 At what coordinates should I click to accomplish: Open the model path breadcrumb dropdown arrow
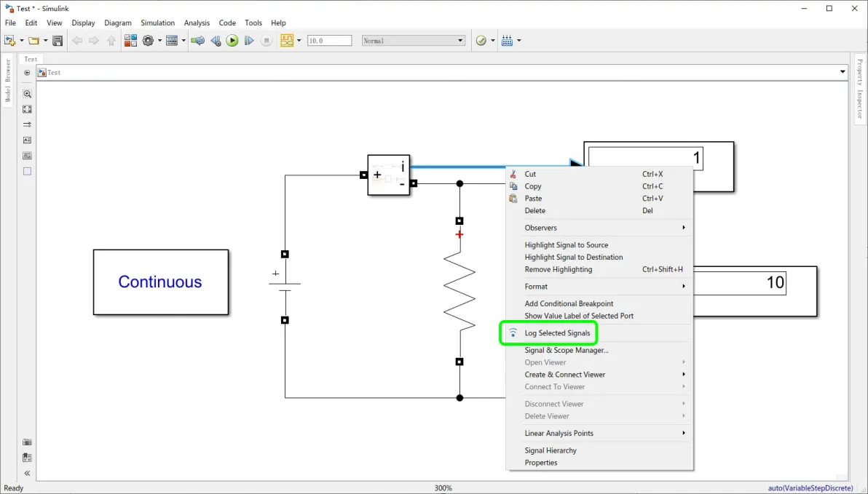[843, 72]
